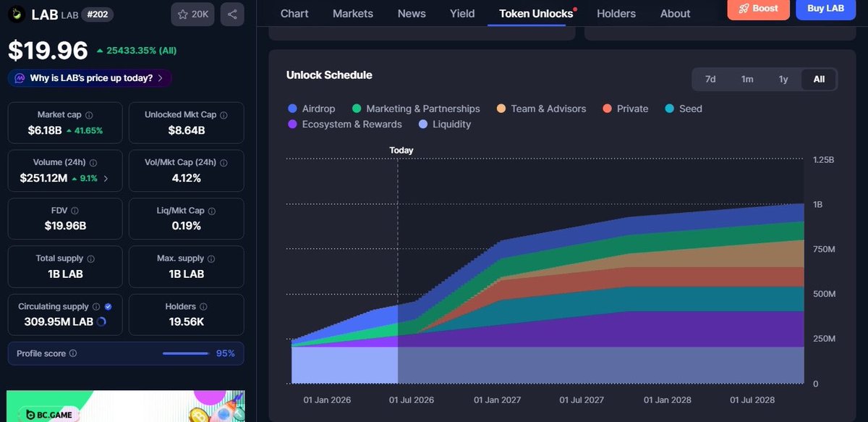Select the Token Unlocks tab
The width and height of the screenshot is (868, 422).
coord(536,13)
